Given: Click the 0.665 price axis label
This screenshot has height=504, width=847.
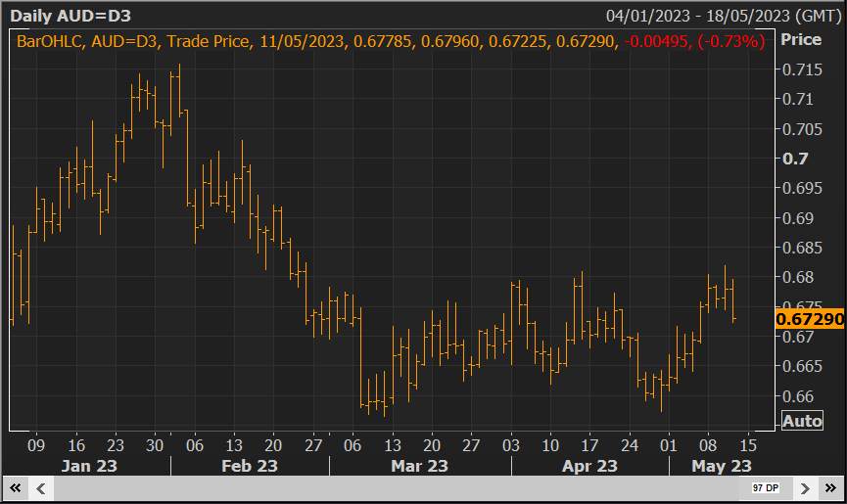Looking at the screenshot, I should pyautogui.click(x=802, y=366).
